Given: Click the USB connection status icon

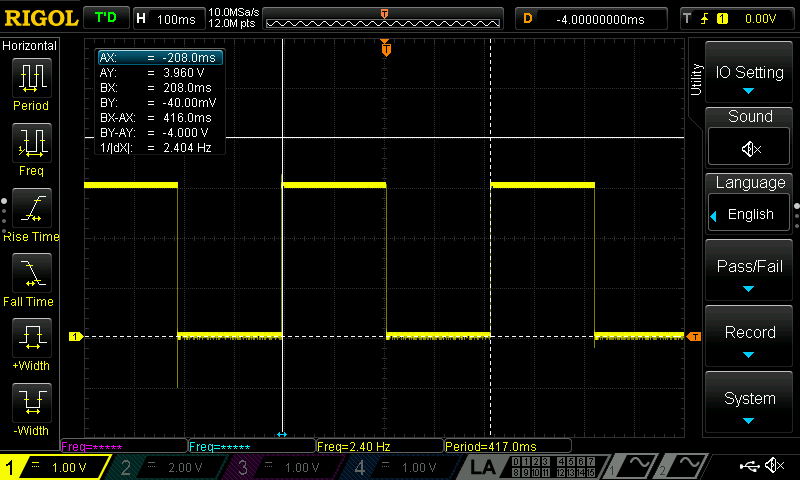Looking at the screenshot, I should (749, 465).
